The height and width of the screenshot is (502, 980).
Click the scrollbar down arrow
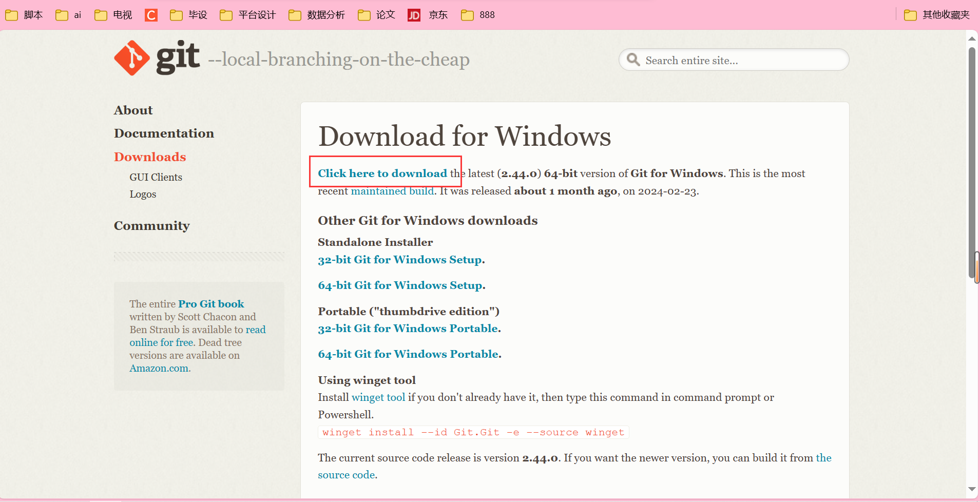[972, 489]
